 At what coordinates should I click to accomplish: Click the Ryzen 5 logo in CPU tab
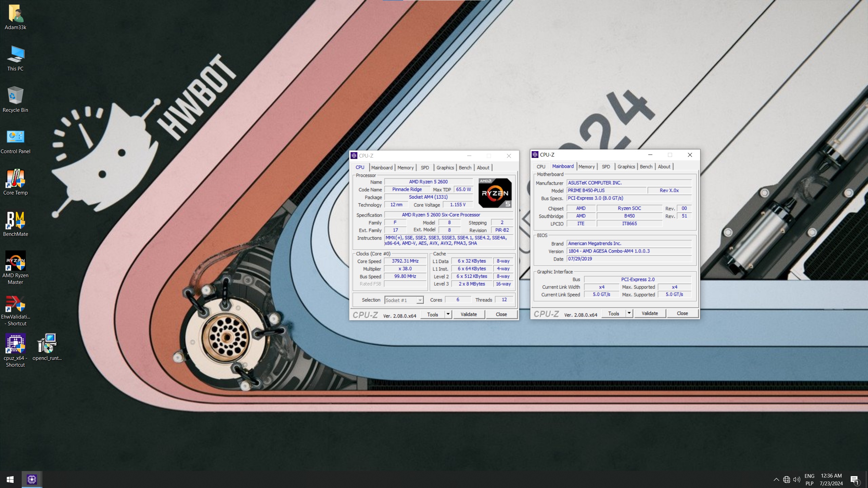[x=495, y=193]
